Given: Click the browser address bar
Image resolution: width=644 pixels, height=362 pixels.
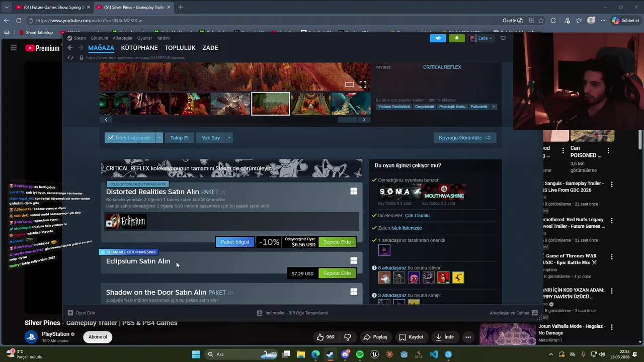Looking at the screenshot, I should 267,21.
